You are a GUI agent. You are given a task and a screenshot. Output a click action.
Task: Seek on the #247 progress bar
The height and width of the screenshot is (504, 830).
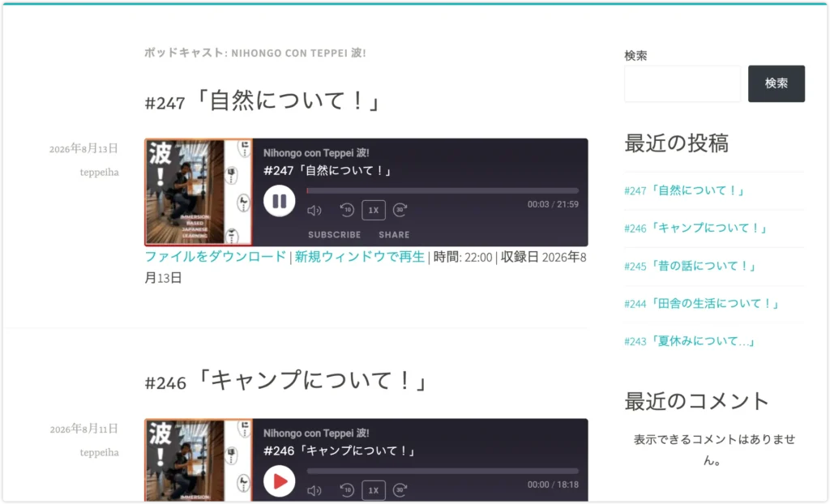(x=443, y=190)
